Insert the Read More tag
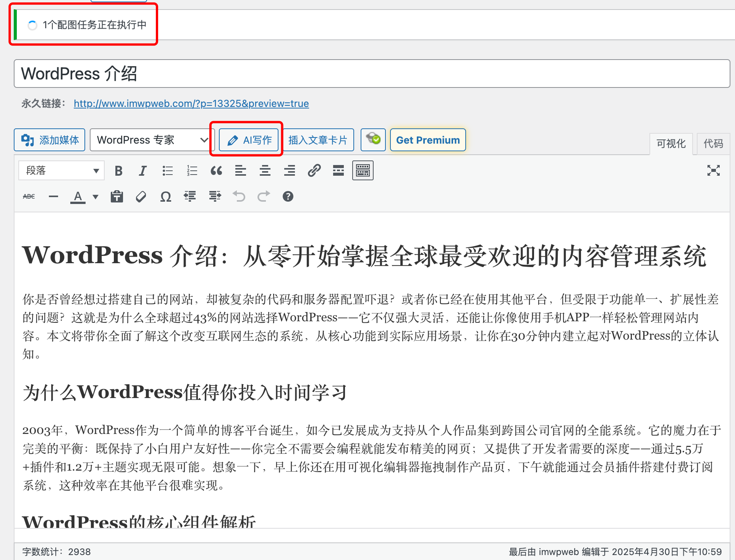735x560 pixels. pyautogui.click(x=338, y=170)
